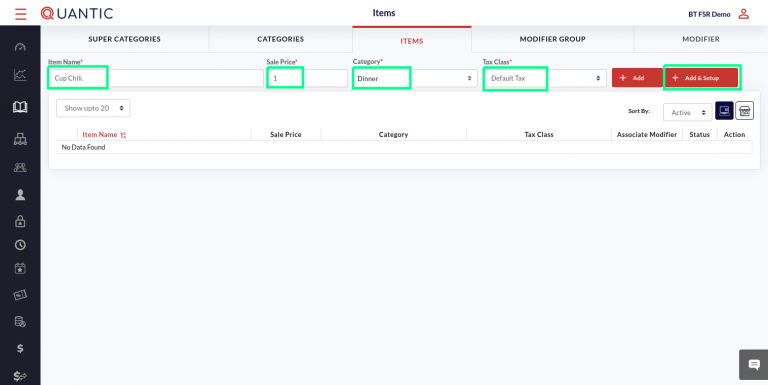Open the chat message widget
The width and height of the screenshot is (768, 385).
(754, 364)
